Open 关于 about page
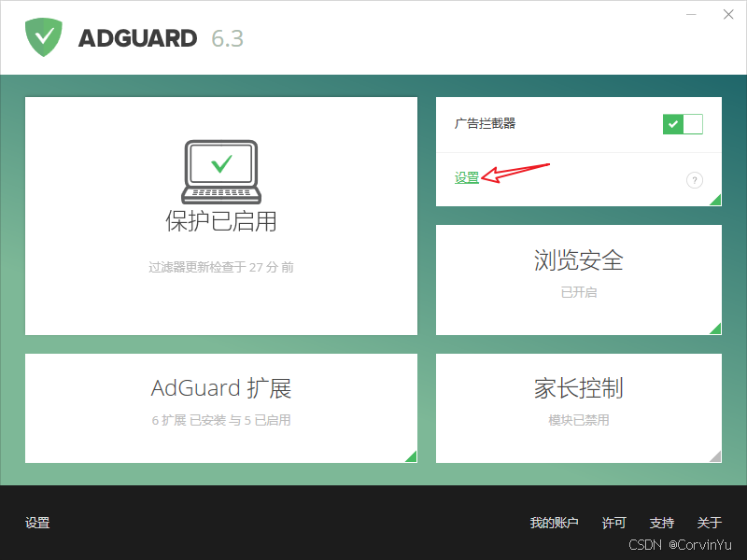The image size is (747, 560). tap(710, 523)
